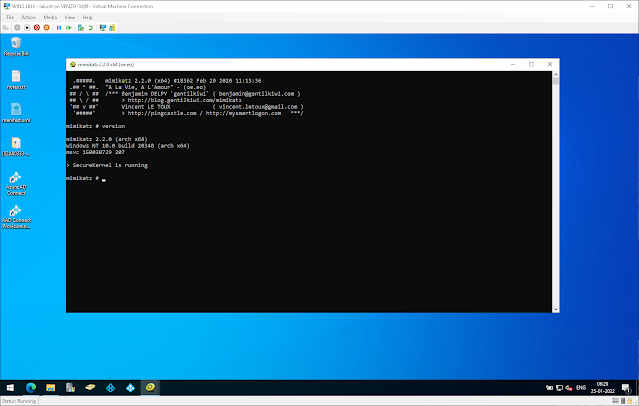Click the taskbar clock showing 25-01-2022
Image resolution: width=639 pixels, height=406 pixels.
(603, 388)
